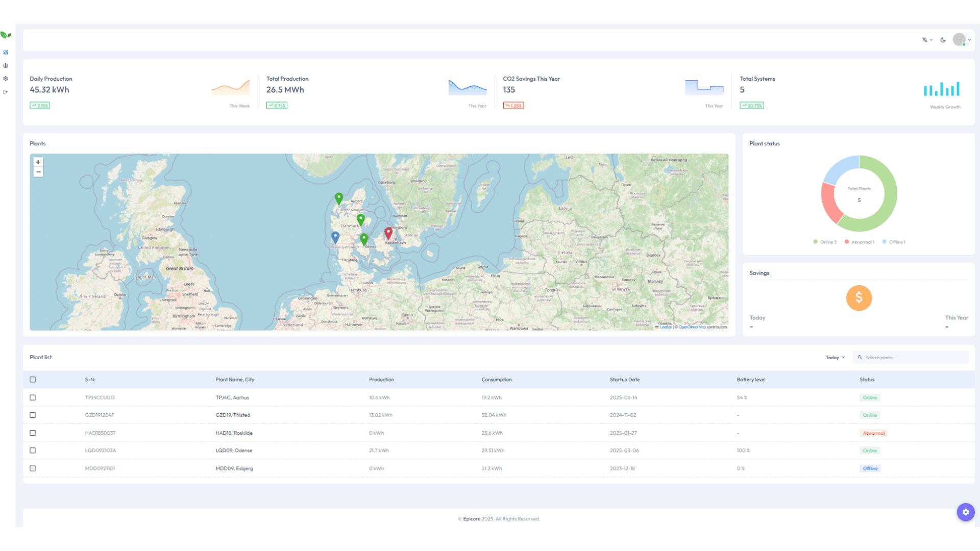Click the orange dollar savings icon
Image resolution: width=980 pixels, height=551 pixels.
click(859, 298)
